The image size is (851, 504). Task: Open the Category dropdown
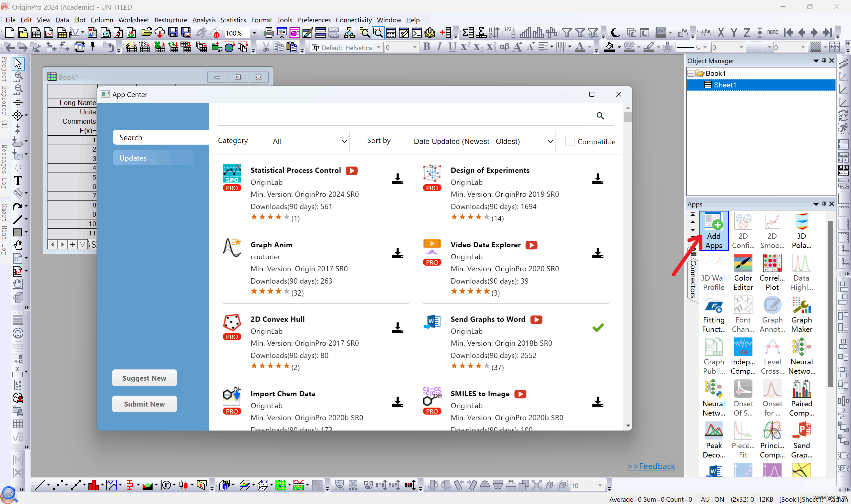coord(308,141)
